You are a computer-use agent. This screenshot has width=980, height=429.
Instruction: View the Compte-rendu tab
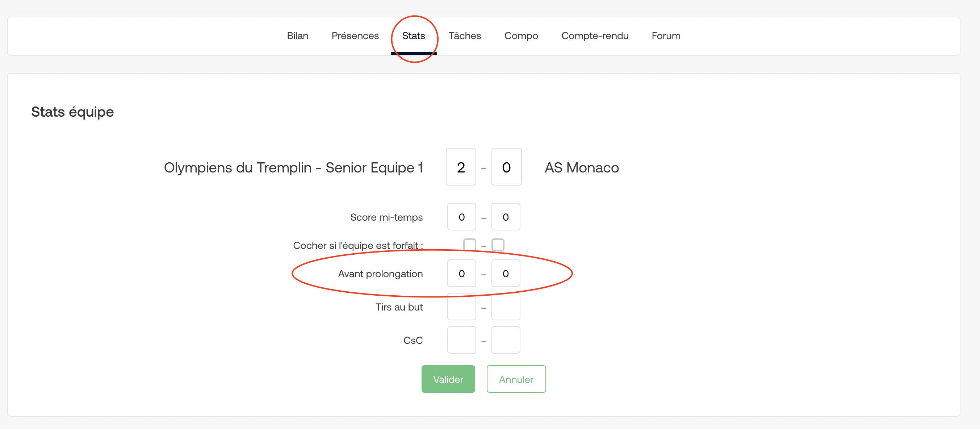[x=595, y=36]
